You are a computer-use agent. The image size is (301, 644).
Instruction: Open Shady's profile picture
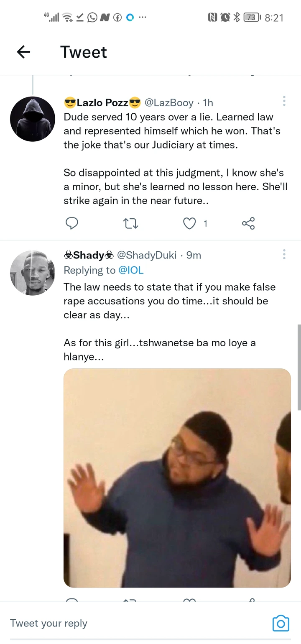coord(33,273)
